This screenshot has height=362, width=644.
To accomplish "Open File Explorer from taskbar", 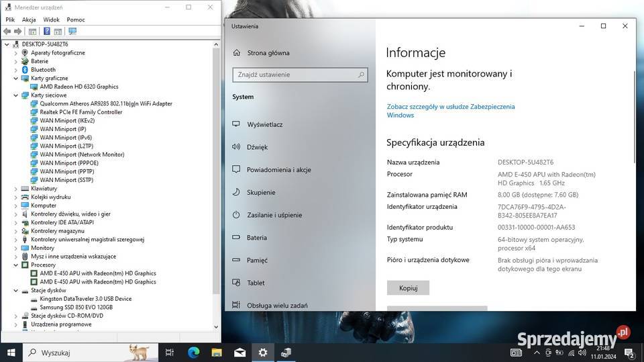I will point(217,353).
